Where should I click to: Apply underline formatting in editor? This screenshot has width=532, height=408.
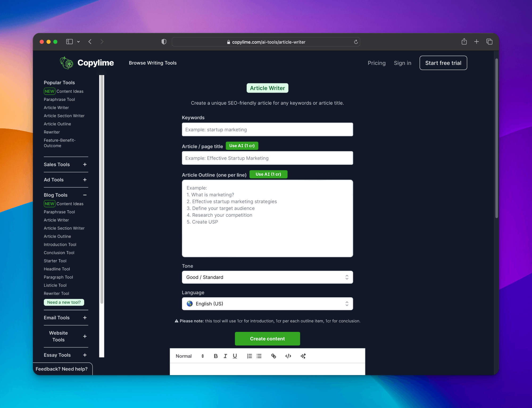click(x=235, y=356)
